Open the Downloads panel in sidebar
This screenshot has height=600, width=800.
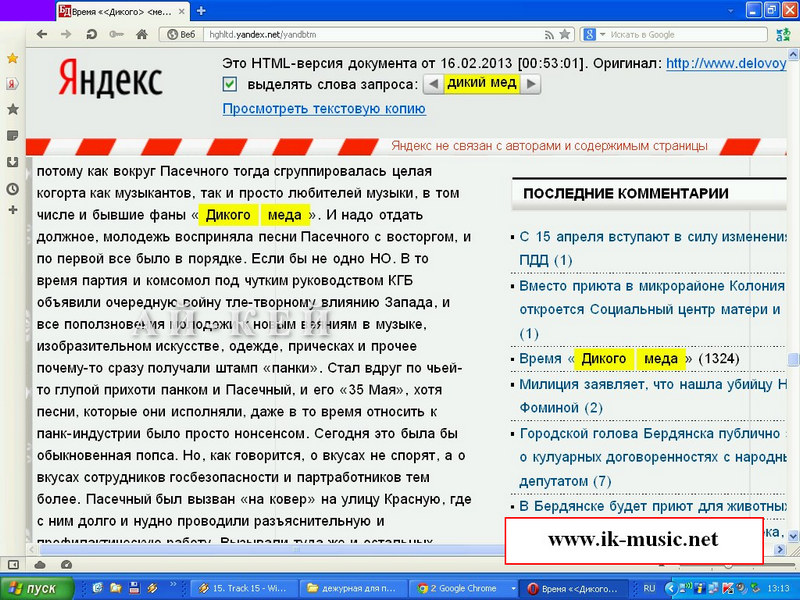click(12, 161)
